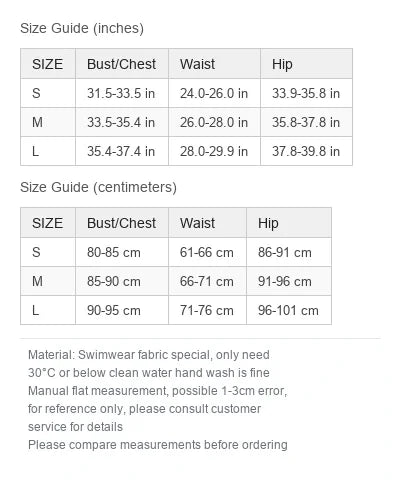
Task: Click the 96-101 cm hip cell
Action: coord(289,310)
